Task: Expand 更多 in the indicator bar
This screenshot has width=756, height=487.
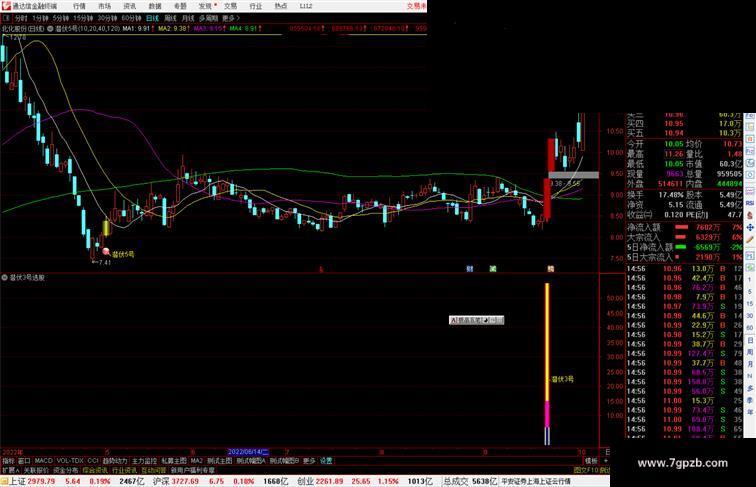Action: coord(309,461)
